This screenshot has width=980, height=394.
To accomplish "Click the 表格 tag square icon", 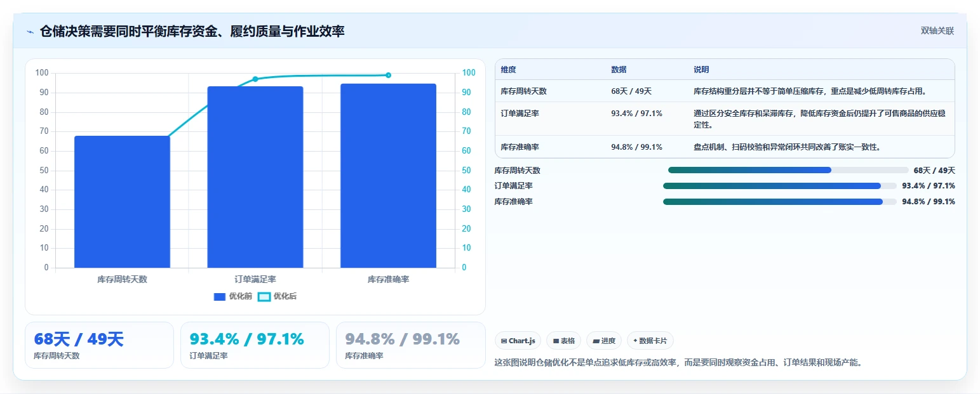I will coord(556,341).
